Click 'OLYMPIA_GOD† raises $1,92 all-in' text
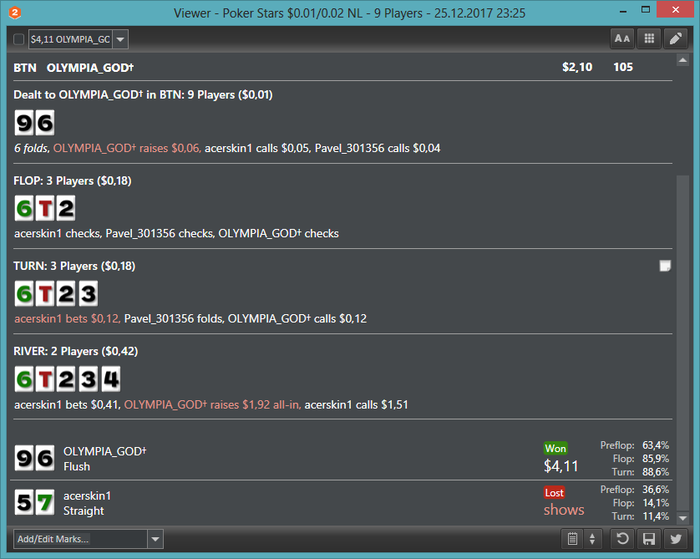Screen dimensions: 700x559 212,405
